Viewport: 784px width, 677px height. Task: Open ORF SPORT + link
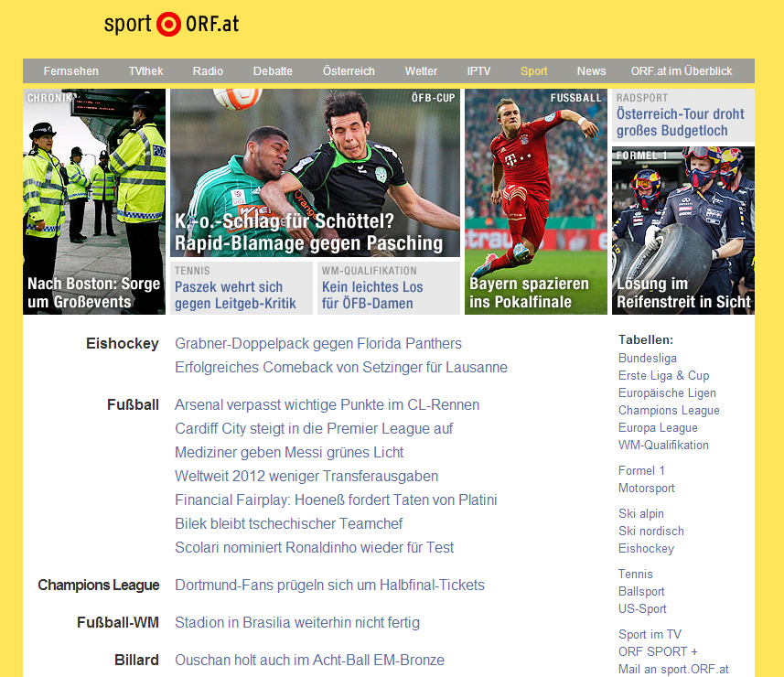(658, 651)
